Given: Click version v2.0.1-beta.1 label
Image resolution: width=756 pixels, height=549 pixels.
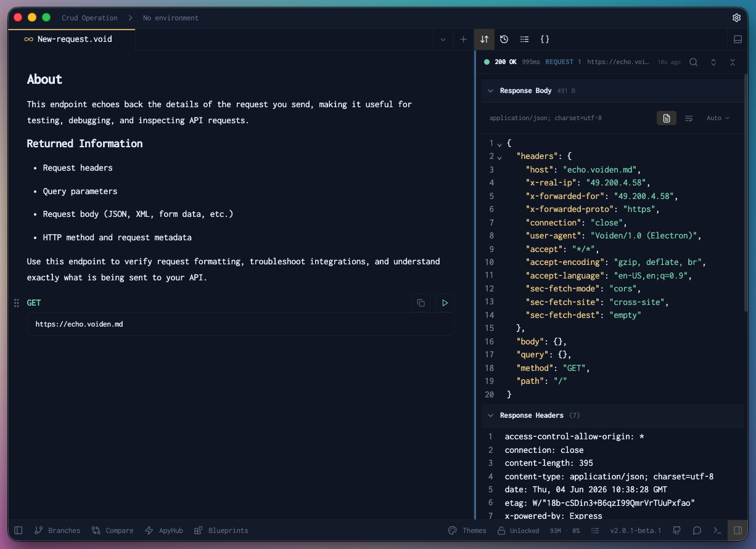Looking at the screenshot, I should (x=635, y=531).
